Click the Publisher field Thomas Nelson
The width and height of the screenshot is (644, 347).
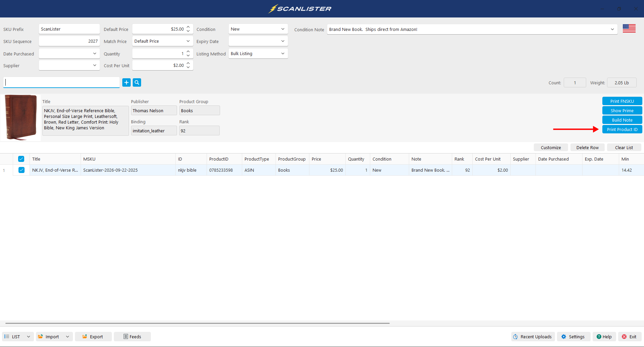point(154,111)
